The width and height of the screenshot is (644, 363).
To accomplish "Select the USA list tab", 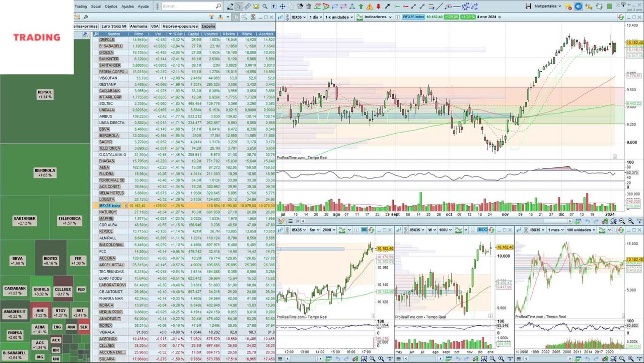I will click(155, 26).
